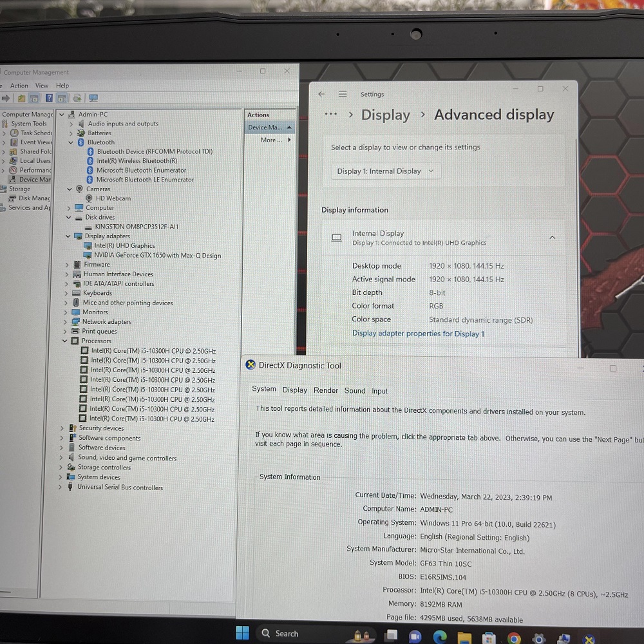
Task: Toggle Show/Hide Action Pane toolbar icon
Action: click(x=62, y=98)
